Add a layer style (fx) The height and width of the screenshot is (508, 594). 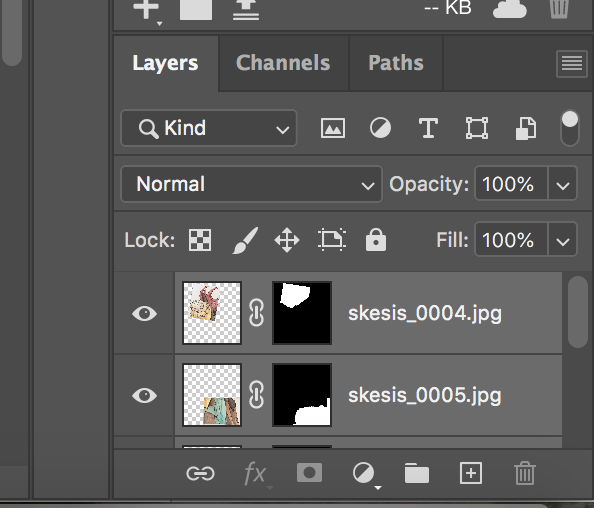click(255, 474)
